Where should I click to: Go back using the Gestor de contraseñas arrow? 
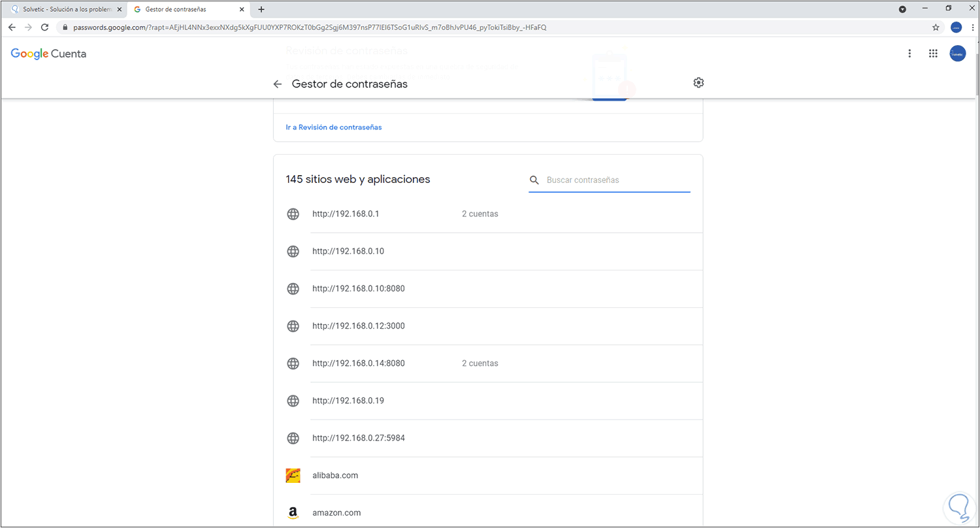point(278,84)
